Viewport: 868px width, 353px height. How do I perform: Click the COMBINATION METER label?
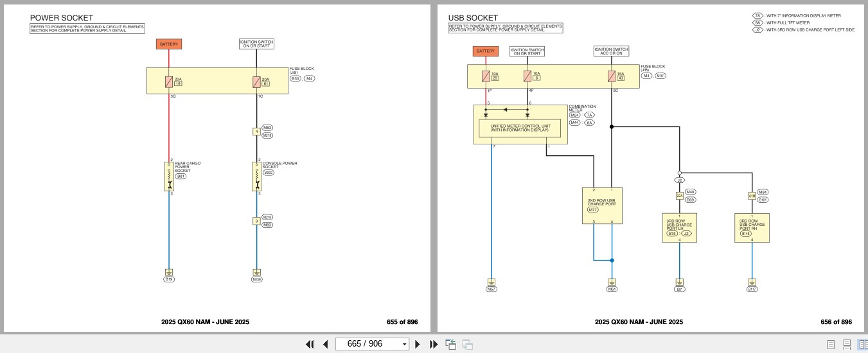[583, 108]
